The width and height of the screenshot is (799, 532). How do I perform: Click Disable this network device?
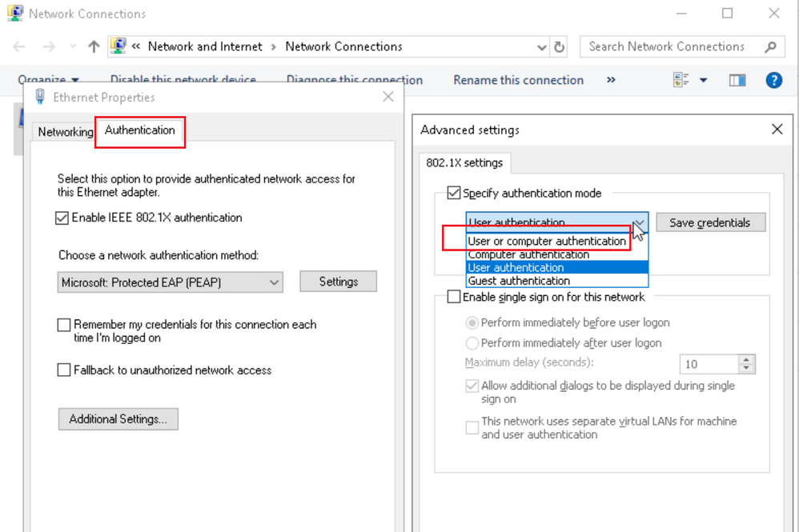coord(183,79)
